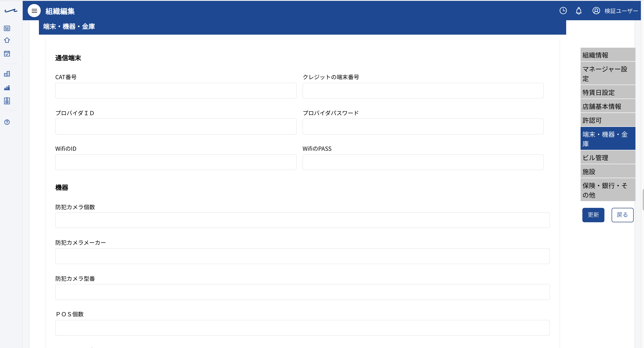This screenshot has height=348, width=644.
Task: Focus the プロバイダＩＤ input field
Action: click(176, 126)
